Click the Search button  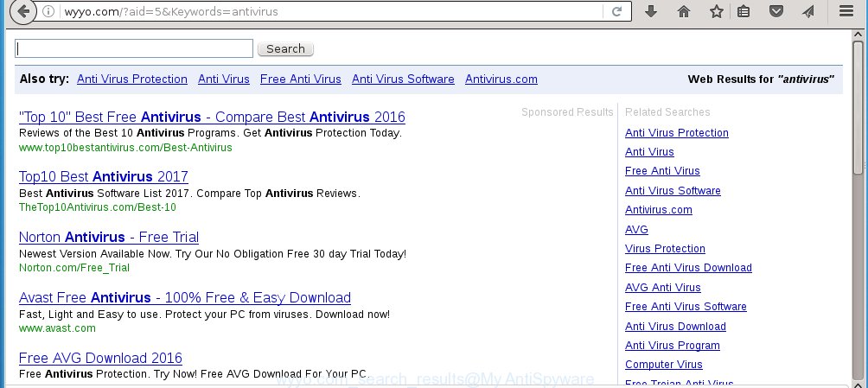(285, 48)
